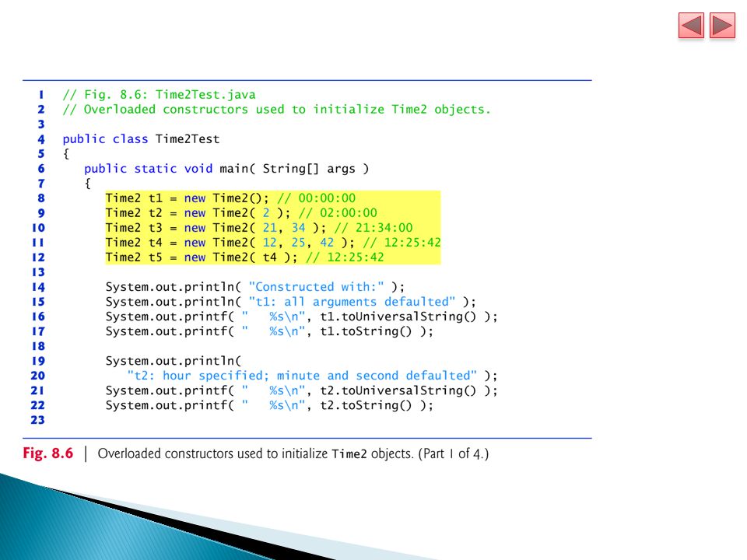Select 'public class Time2Test' declaration

click(141, 139)
